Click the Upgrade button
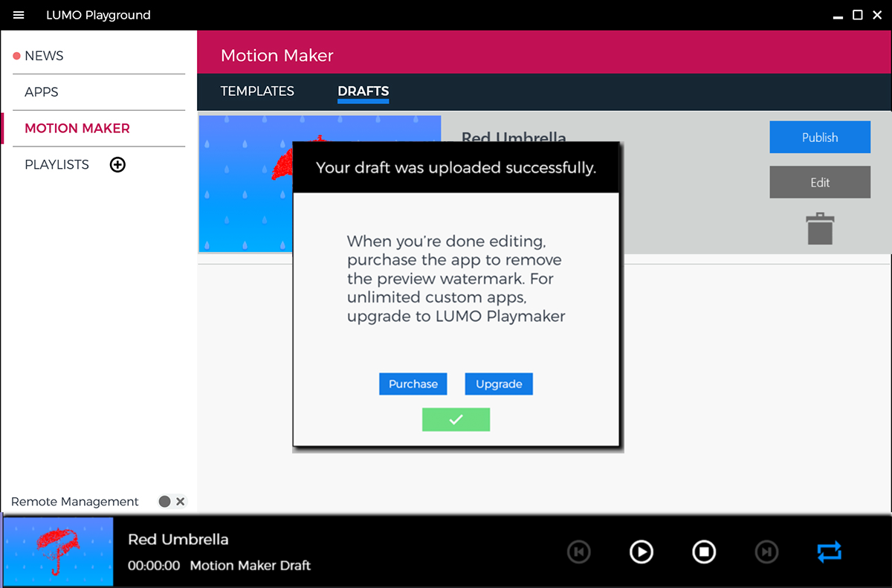 coord(499,384)
